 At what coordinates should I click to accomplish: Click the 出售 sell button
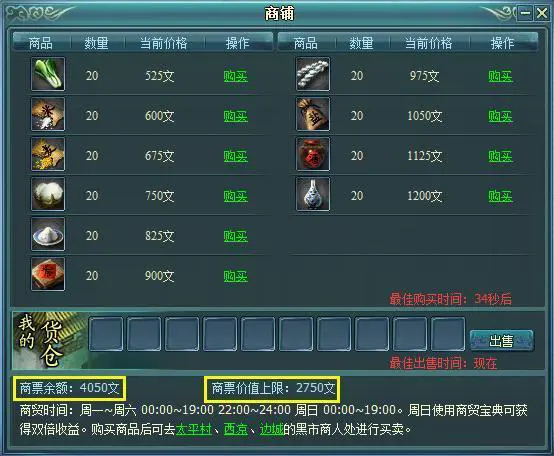pos(501,341)
